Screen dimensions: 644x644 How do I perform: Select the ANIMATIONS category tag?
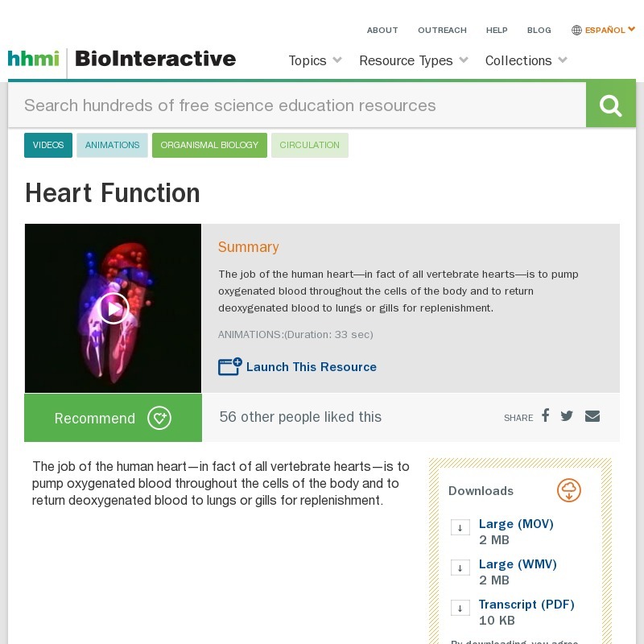pyautogui.click(x=112, y=145)
